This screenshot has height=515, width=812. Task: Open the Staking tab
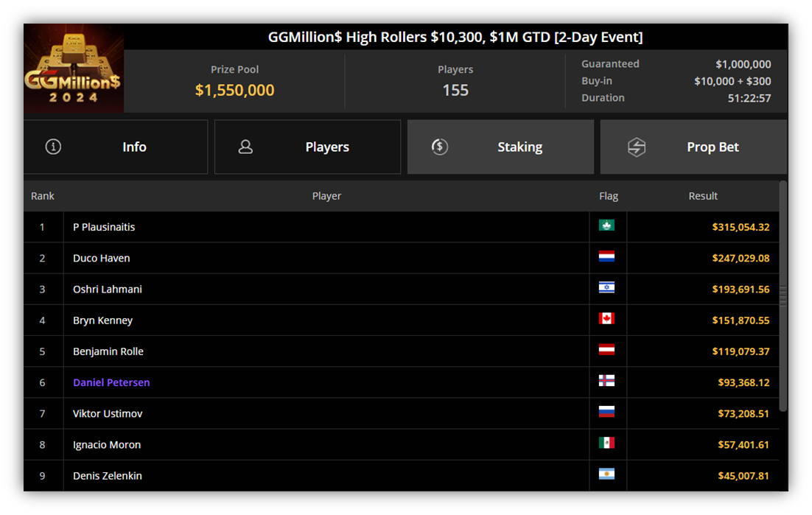tap(500, 147)
